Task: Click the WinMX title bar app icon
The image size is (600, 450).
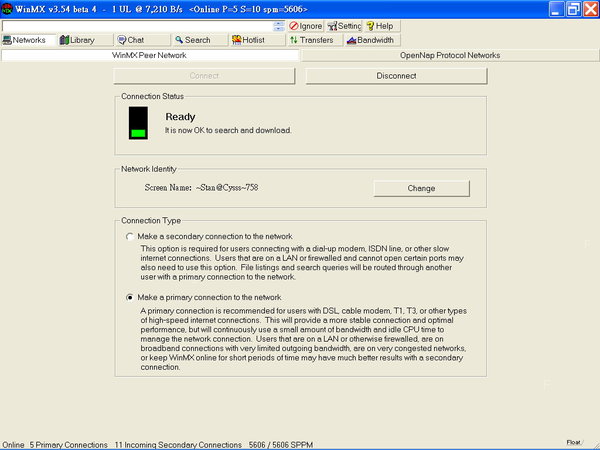Action: click(7, 9)
